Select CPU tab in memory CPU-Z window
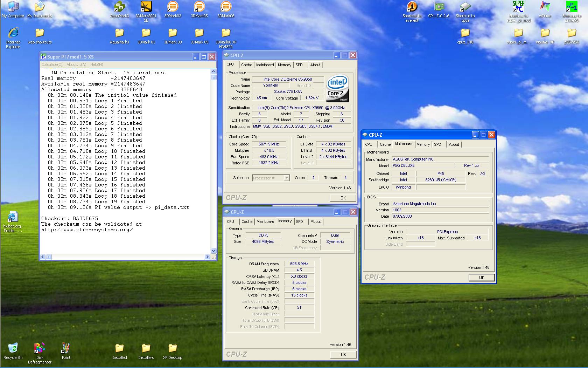Image resolution: width=588 pixels, height=368 pixels. [230, 222]
